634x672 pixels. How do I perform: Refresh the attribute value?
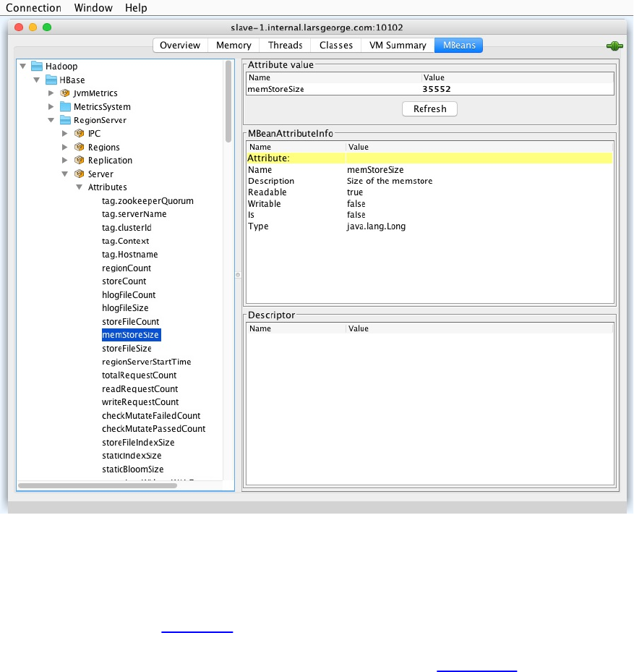(x=429, y=109)
